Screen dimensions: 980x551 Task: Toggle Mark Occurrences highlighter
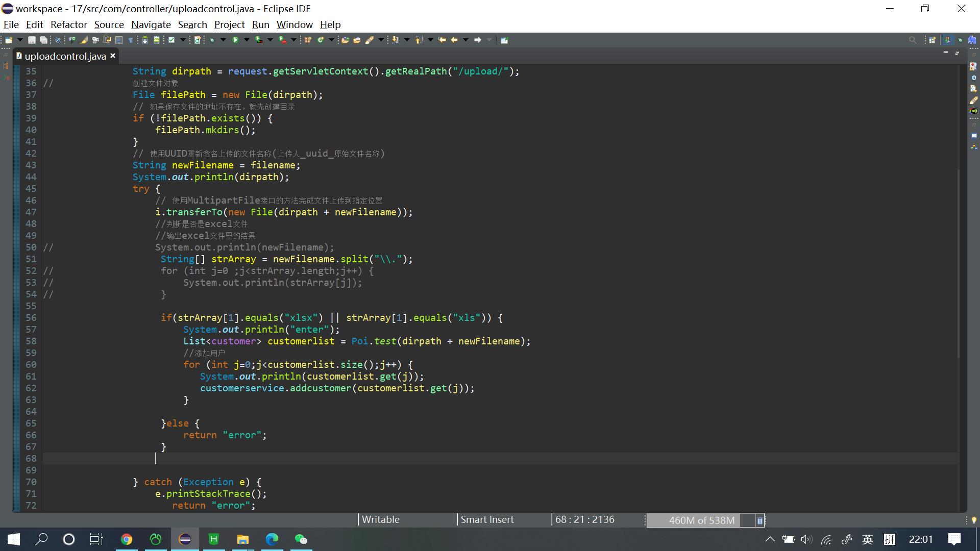click(x=84, y=40)
